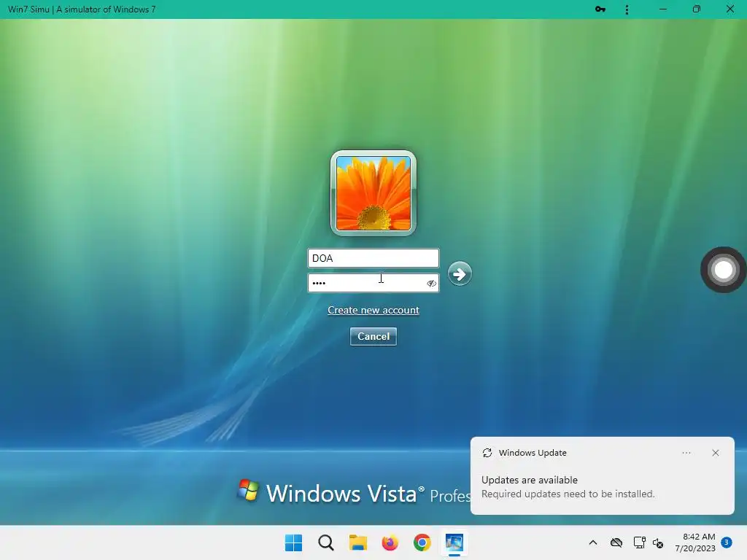This screenshot has height=560, width=747.
Task: Open the Windows Start menu
Action: tap(293, 542)
